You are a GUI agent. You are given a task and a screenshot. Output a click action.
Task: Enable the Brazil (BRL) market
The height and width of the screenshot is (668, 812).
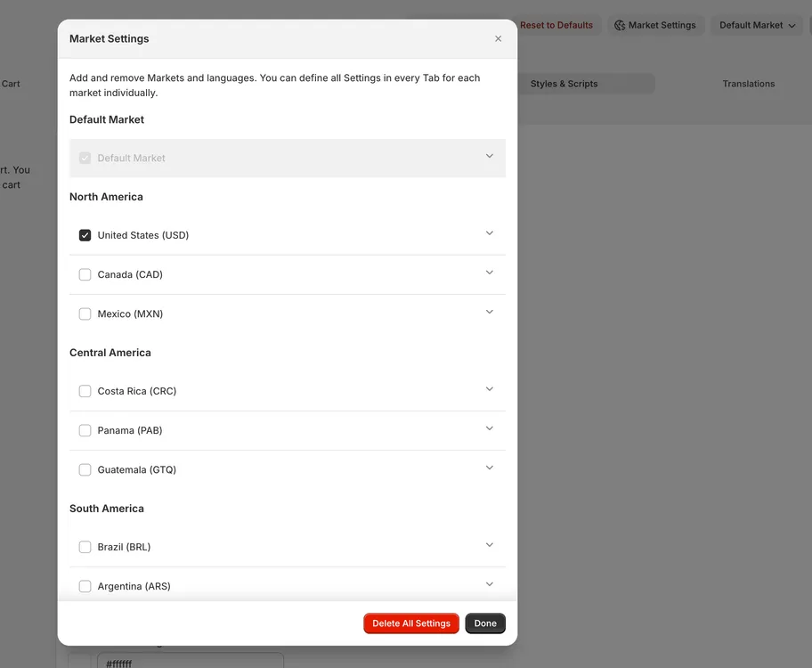click(x=85, y=546)
